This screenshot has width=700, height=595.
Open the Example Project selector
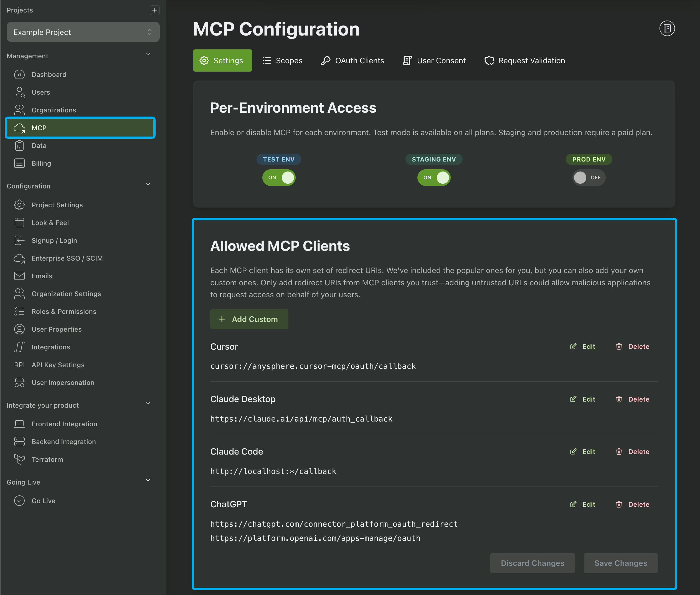pos(83,32)
